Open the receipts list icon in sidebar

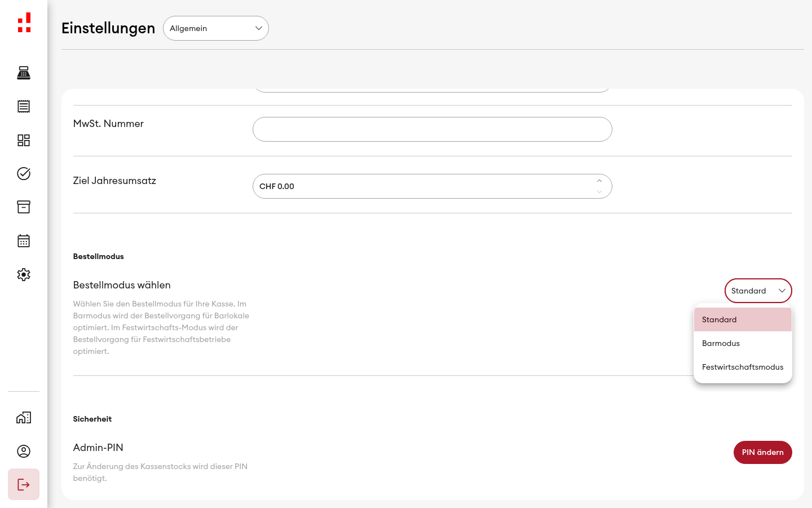(x=24, y=106)
